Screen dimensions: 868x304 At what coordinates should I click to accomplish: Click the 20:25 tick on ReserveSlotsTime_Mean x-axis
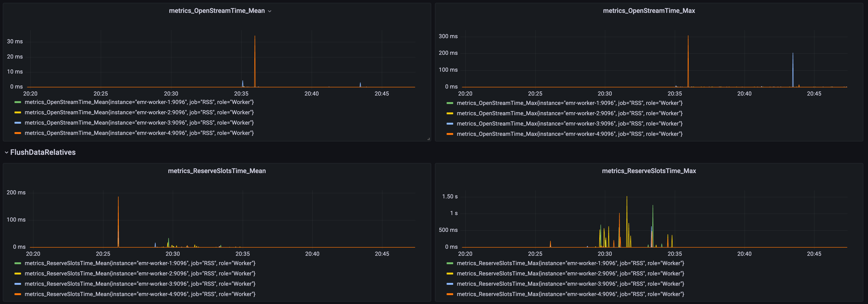coord(103,254)
